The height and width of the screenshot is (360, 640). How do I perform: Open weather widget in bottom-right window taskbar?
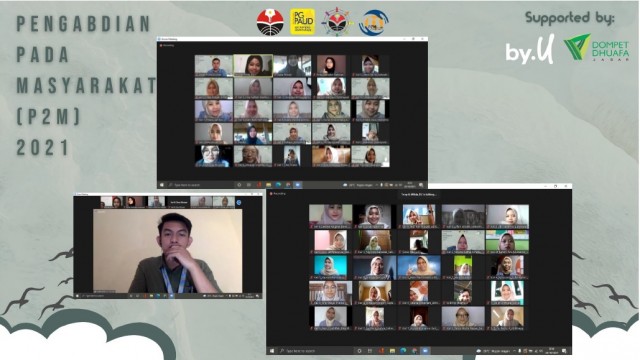pyautogui.click(x=493, y=351)
